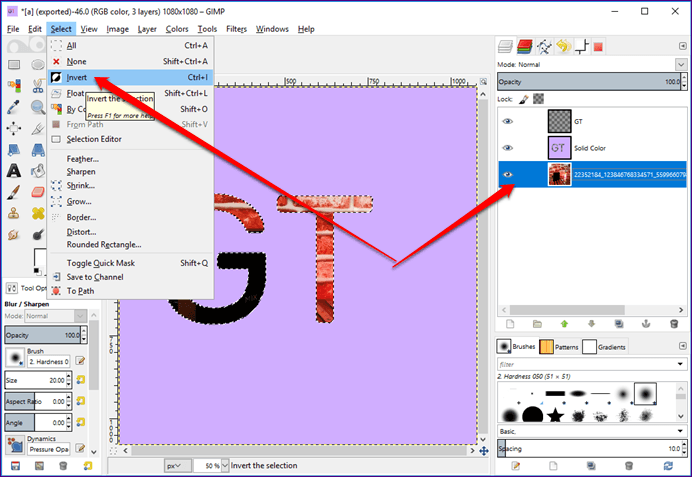The image size is (692, 477).
Task: Create a new layer group folder icon
Action: [537, 324]
